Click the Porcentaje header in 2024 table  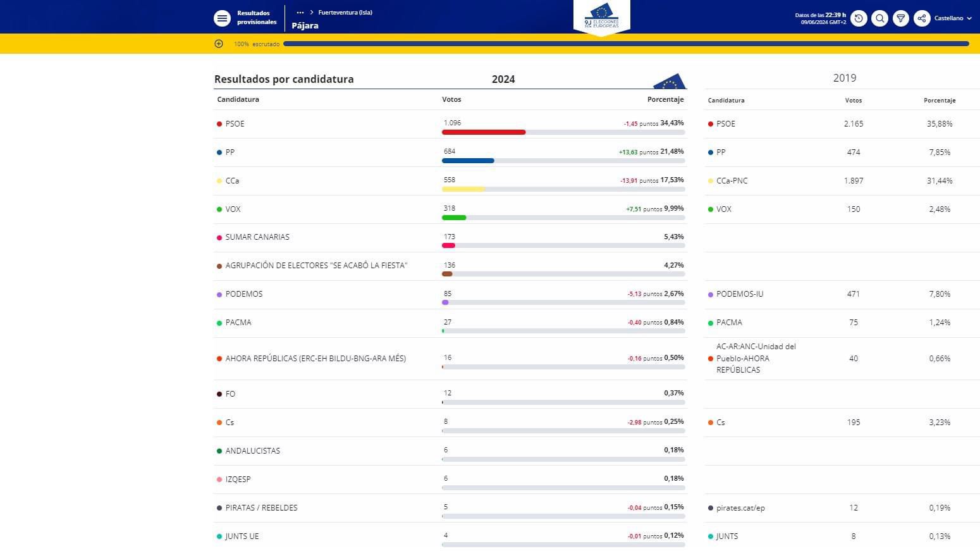coord(666,99)
